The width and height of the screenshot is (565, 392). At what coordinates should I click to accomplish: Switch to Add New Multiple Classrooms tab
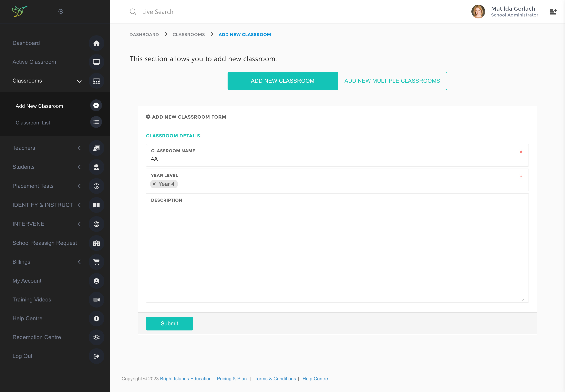click(392, 81)
